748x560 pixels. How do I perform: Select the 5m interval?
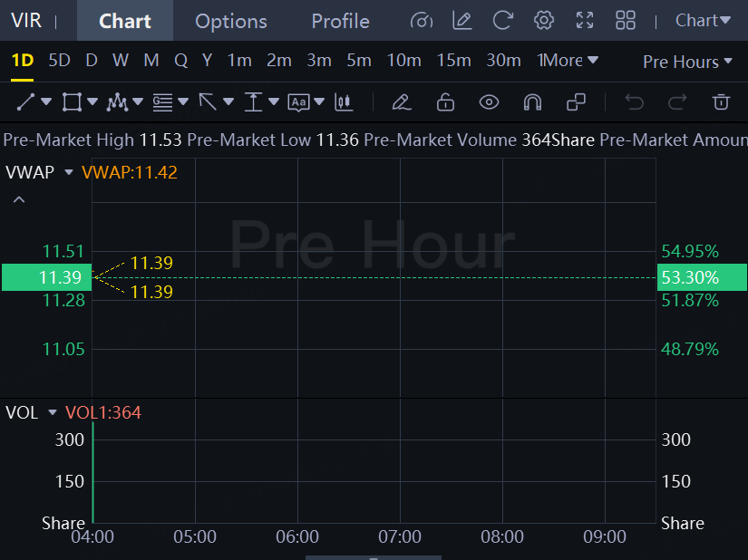click(359, 61)
